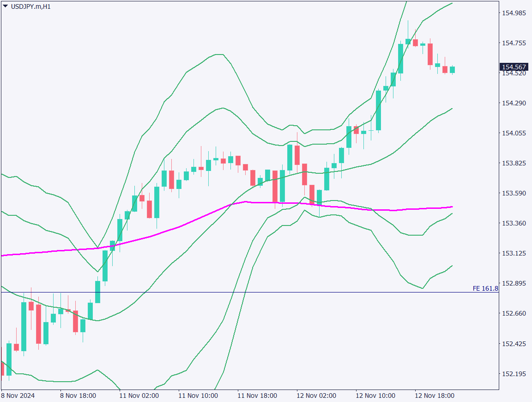Select the 11 Nov 02:00 time label
The width and height of the screenshot is (532, 402).
point(139,396)
